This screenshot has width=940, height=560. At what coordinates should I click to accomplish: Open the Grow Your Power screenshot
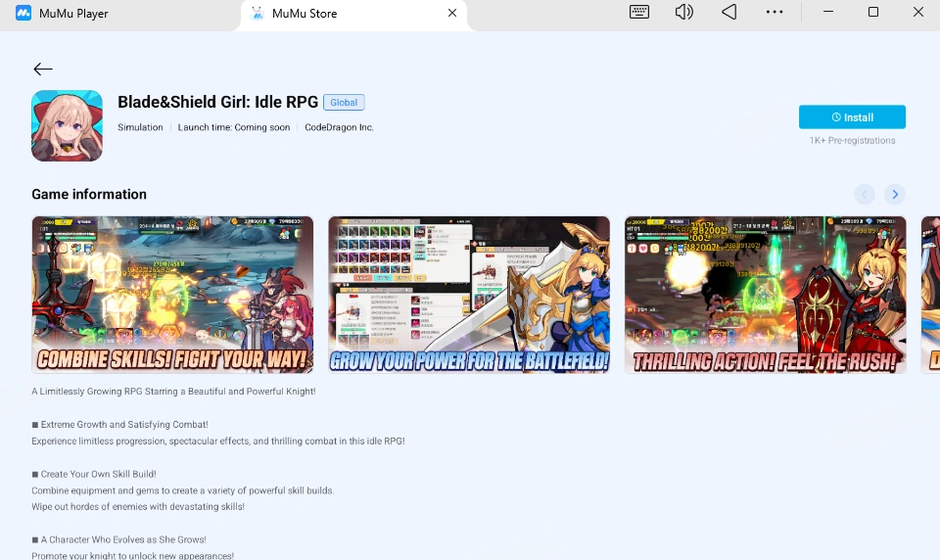[x=469, y=295]
